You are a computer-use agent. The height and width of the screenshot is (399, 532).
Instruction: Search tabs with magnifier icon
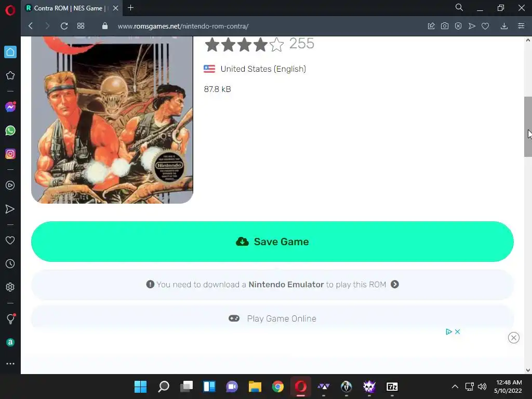tap(459, 7)
